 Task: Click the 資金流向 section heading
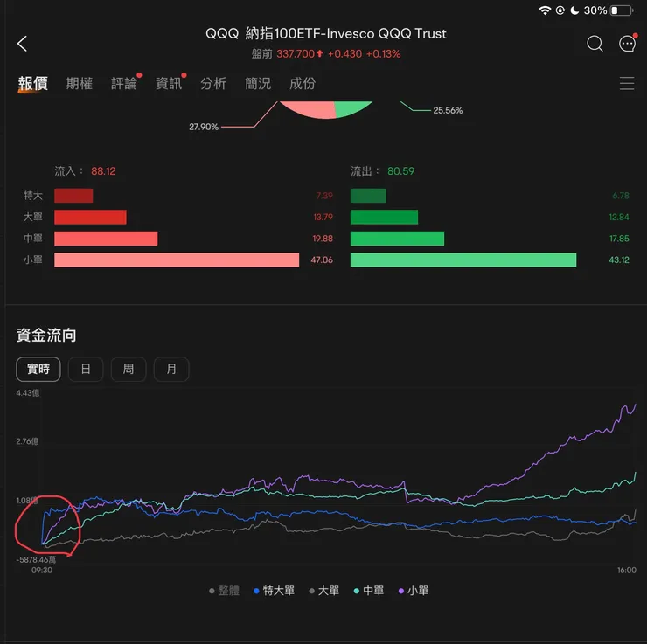(x=46, y=335)
